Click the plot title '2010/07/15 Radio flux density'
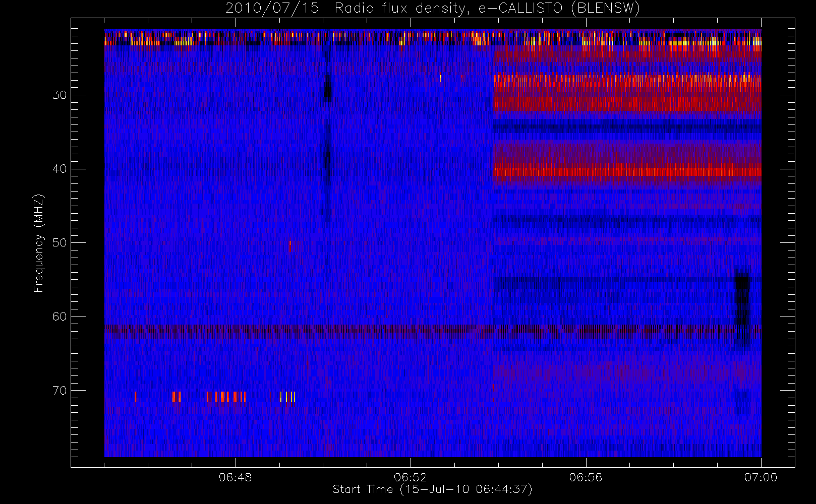 coord(432,9)
